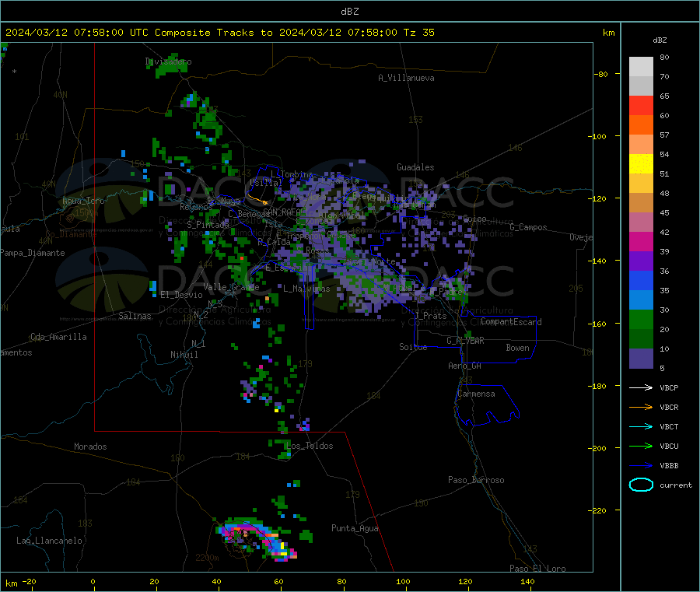700x592 pixels.
Task: Click the Aero_GA map label
Action: (x=465, y=366)
